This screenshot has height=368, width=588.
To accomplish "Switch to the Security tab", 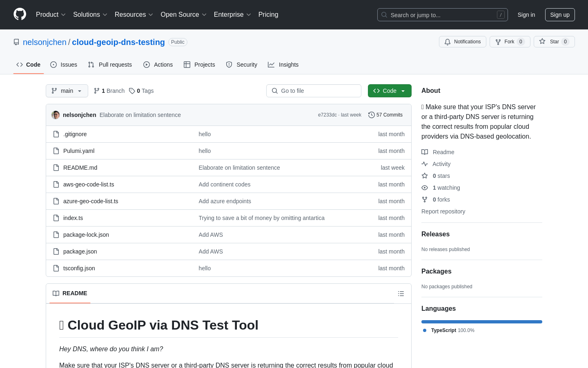I will 242,65.
